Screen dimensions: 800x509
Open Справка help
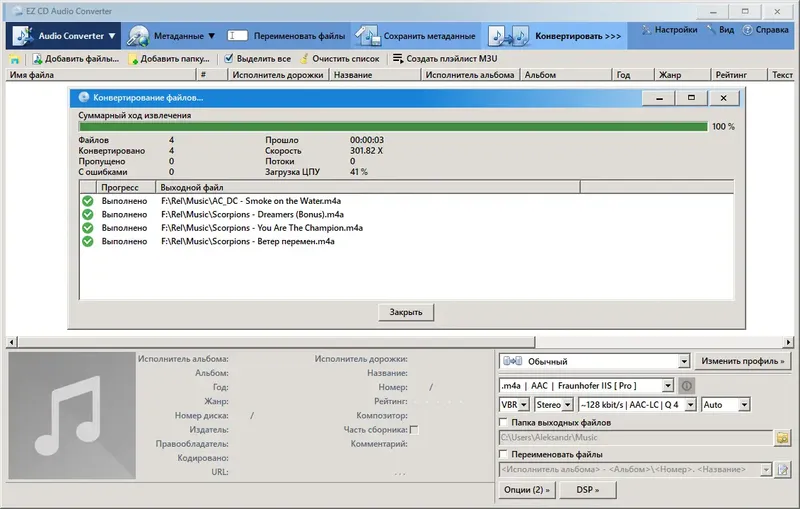coord(772,30)
